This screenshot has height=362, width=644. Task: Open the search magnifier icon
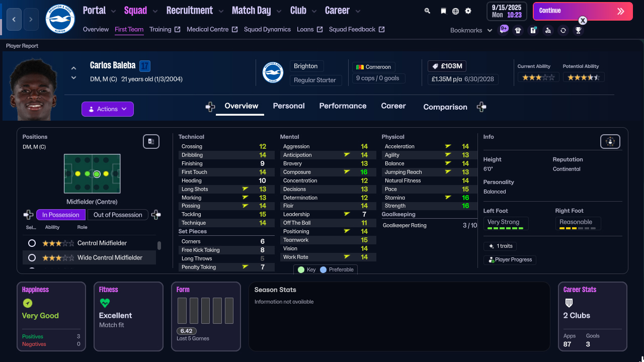click(x=427, y=11)
